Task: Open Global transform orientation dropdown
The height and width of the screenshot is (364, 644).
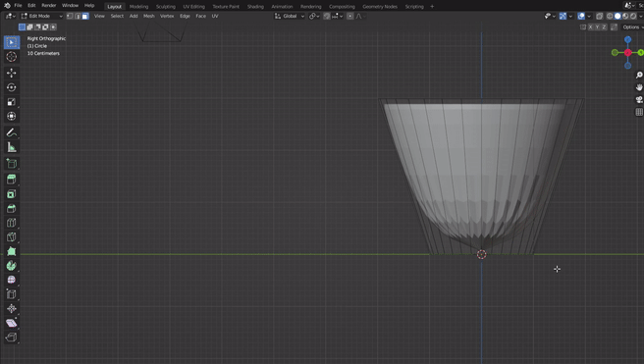Action: (290, 16)
